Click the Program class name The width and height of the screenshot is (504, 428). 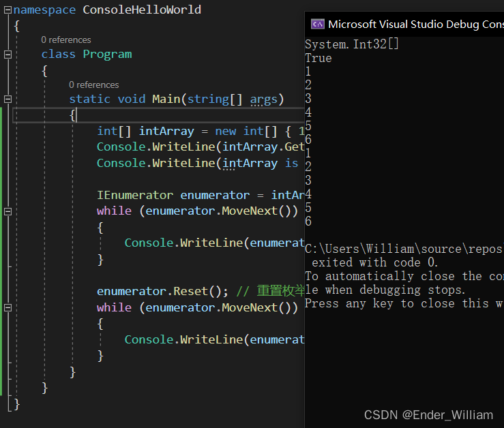[x=107, y=55]
